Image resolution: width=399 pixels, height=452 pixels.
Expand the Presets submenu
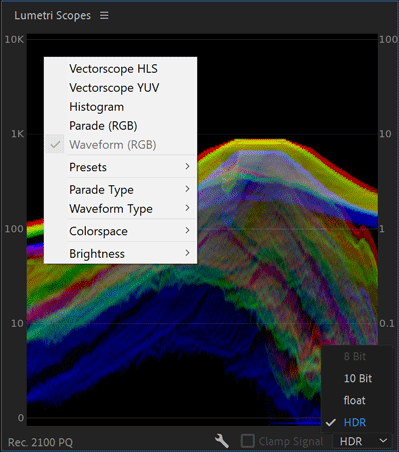coord(120,167)
